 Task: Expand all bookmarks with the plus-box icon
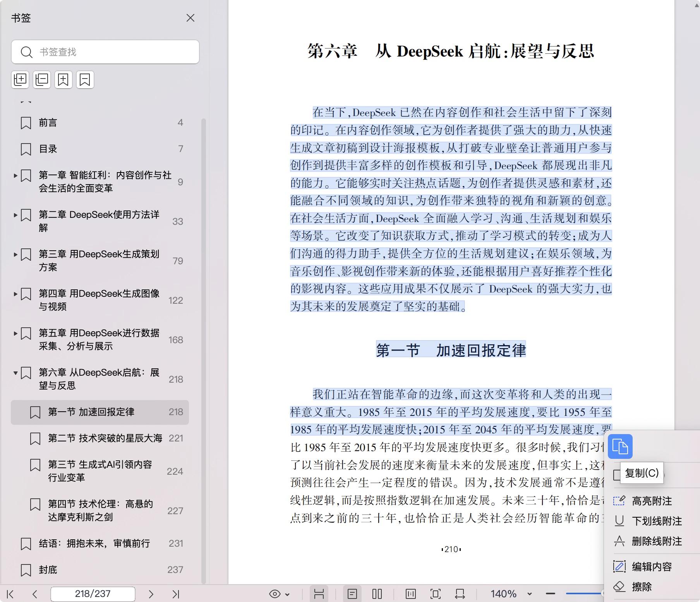20,80
